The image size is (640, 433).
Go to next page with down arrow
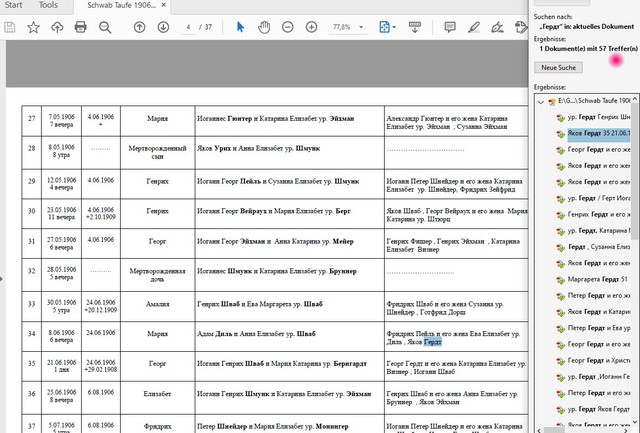163,27
